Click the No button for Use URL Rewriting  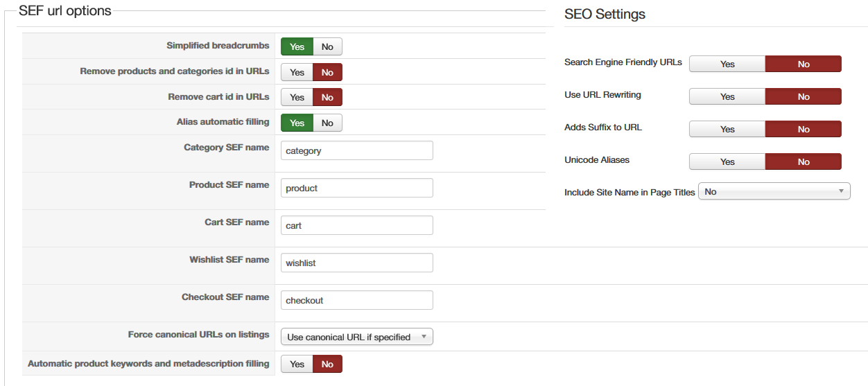[803, 96]
